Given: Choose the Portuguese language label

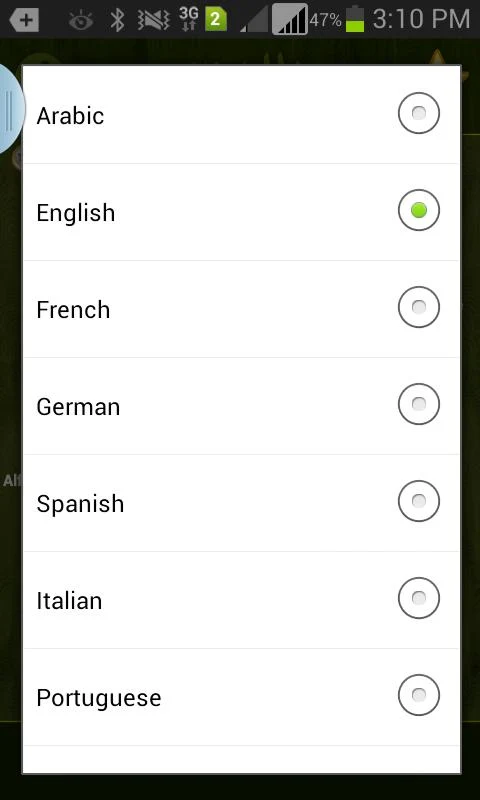Looking at the screenshot, I should point(98,698).
